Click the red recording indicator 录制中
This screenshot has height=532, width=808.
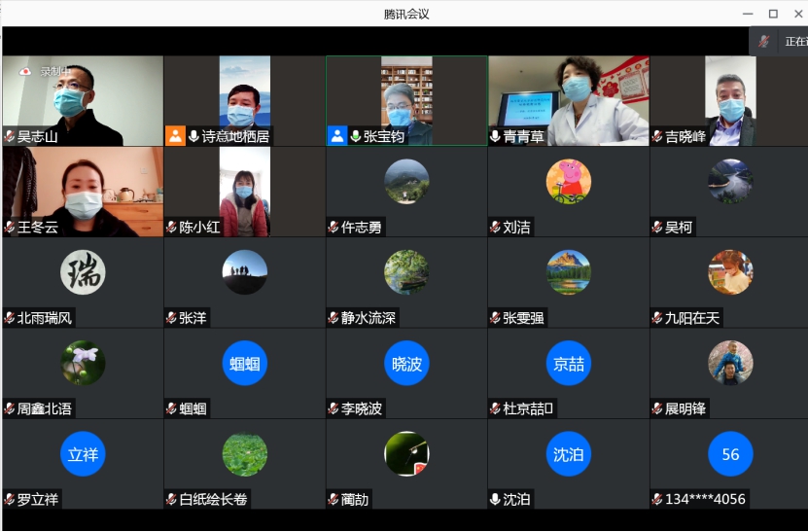(x=26, y=71)
